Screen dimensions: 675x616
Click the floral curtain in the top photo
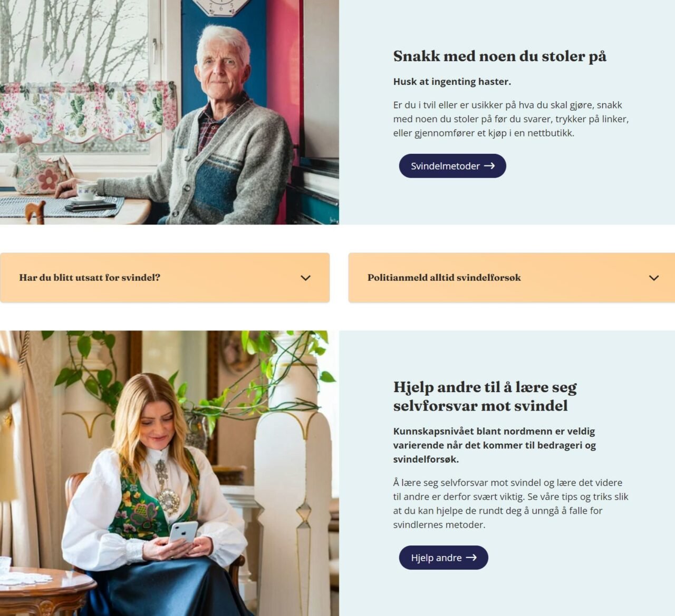tap(88, 112)
